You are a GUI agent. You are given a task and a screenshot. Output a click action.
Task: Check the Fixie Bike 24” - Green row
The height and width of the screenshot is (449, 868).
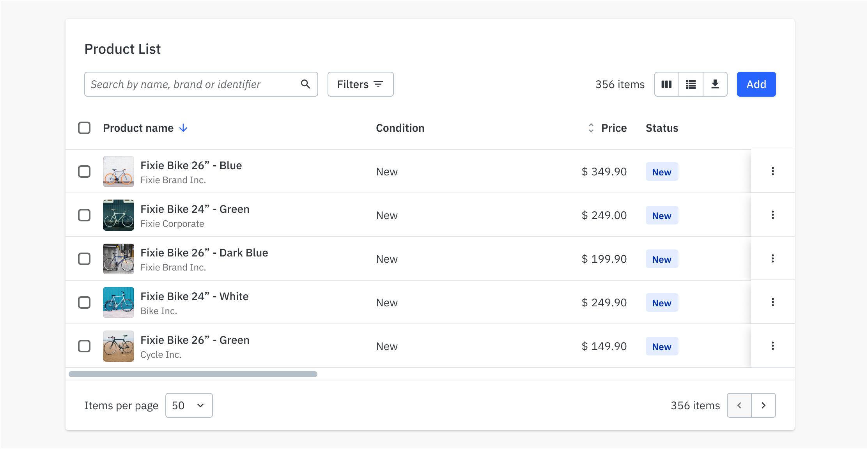84,215
